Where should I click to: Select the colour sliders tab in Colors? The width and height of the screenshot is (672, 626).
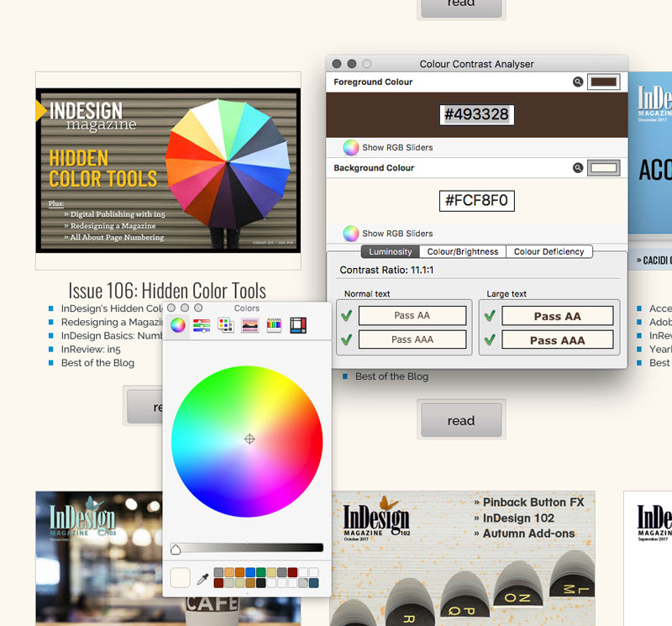202,325
